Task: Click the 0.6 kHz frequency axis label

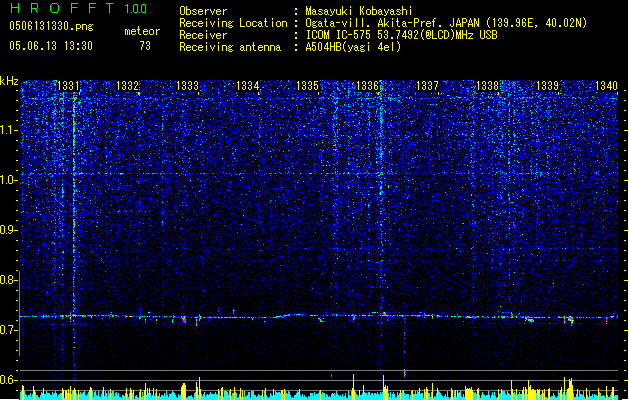Action: [8, 380]
